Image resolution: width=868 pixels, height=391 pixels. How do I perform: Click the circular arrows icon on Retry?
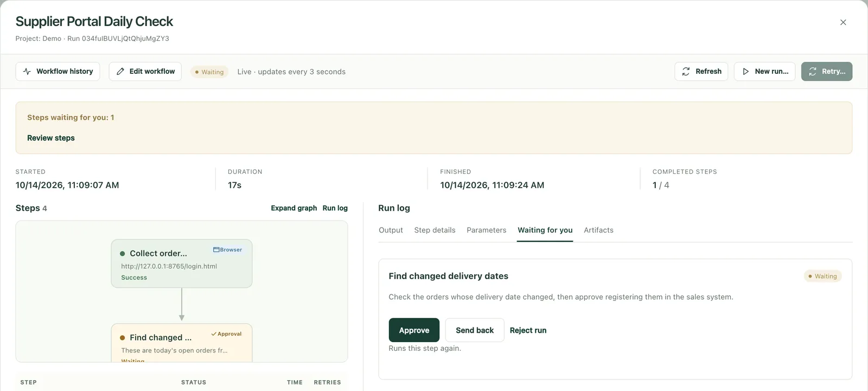tap(813, 71)
